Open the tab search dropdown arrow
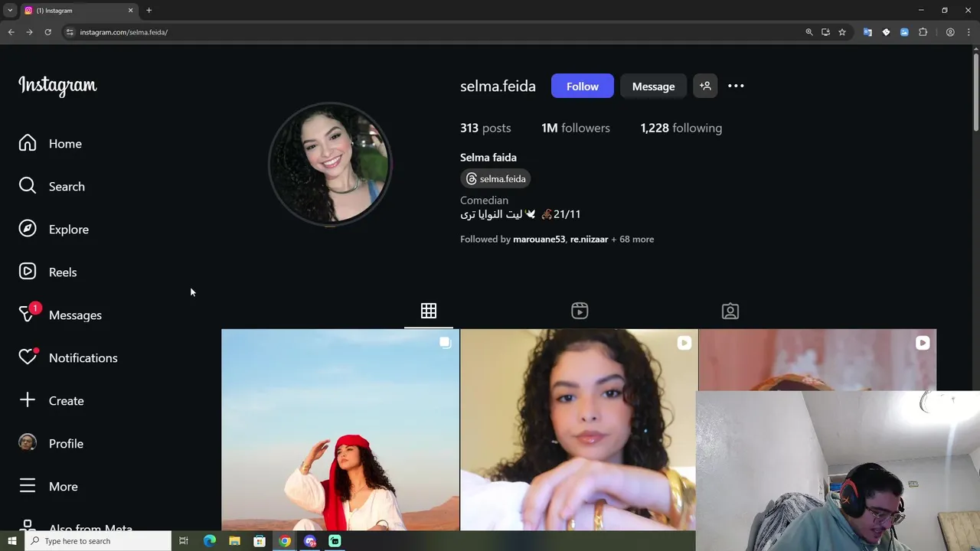 pyautogui.click(x=10, y=11)
